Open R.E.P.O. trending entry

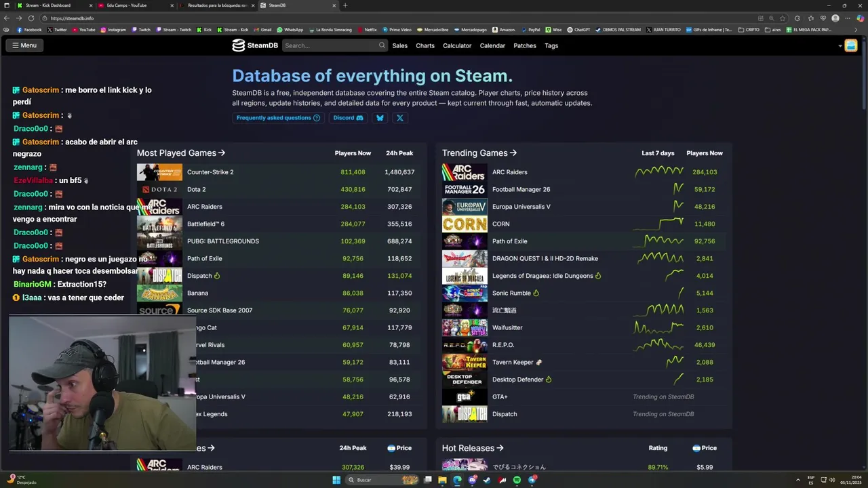(x=503, y=345)
